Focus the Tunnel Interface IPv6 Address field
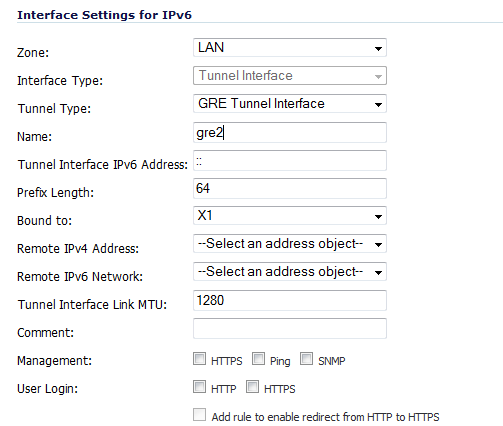This screenshot has height=426, width=503. (x=290, y=160)
